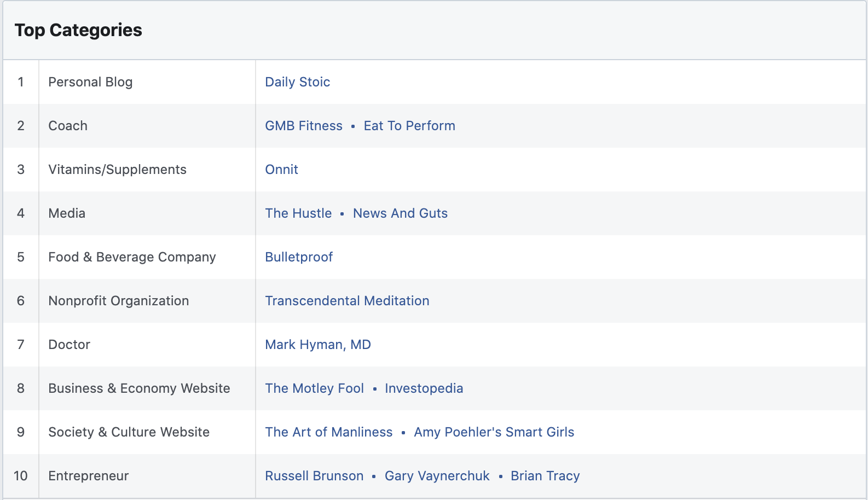This screenshot has height=500, width=868.
Task: Visit the Mark Hyman, MD page
Action: (x=318, y=345)
